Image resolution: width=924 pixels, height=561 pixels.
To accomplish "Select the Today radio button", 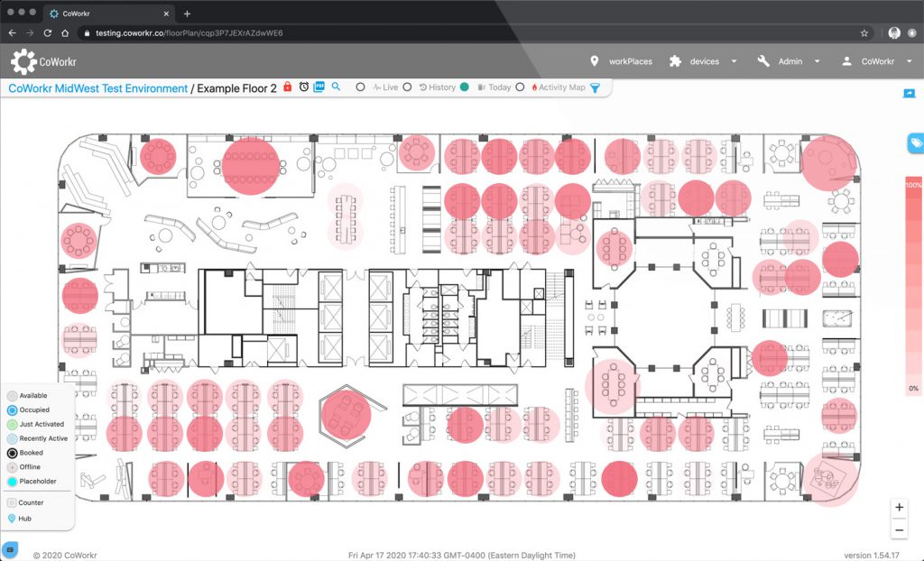I will point(465,87).
